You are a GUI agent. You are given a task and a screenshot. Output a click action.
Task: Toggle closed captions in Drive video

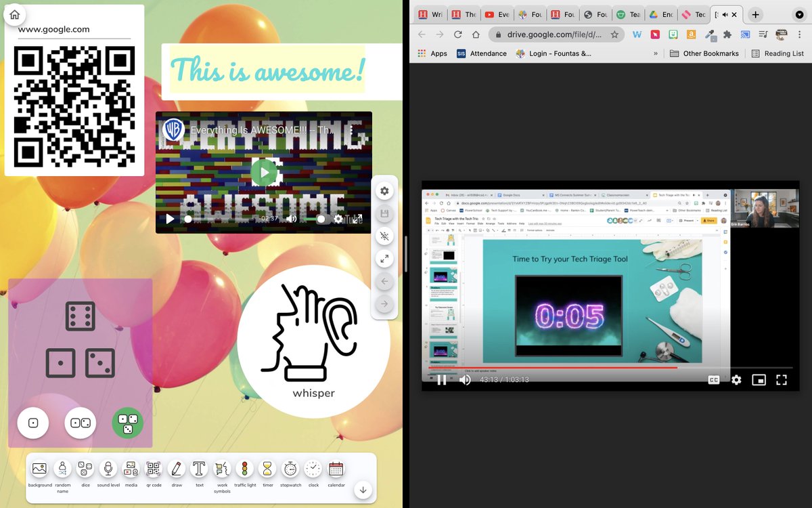713,380
